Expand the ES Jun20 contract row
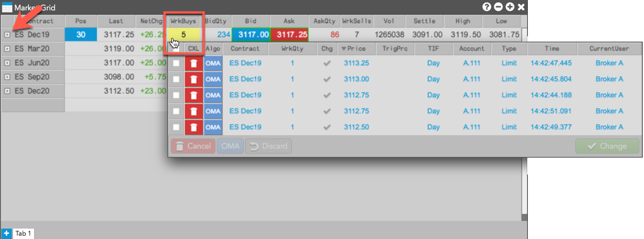The height and width of the screenshot is (239, 644). (x=7, y=63)
